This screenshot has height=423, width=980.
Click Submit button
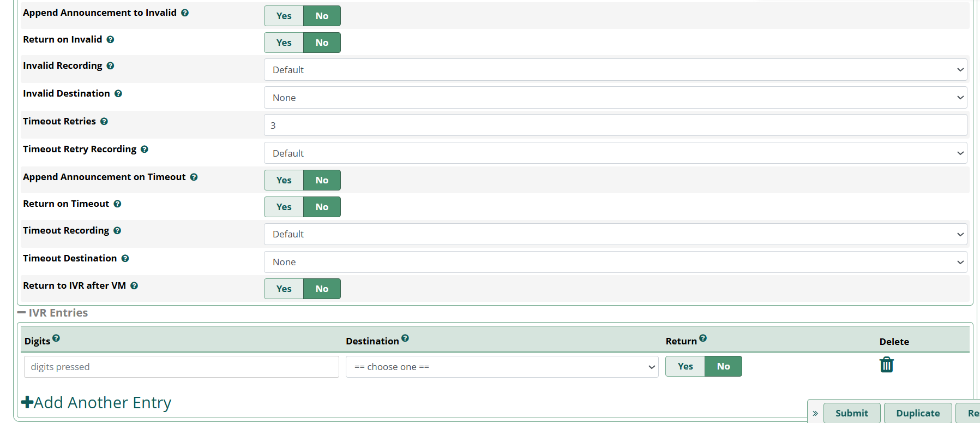852,413
